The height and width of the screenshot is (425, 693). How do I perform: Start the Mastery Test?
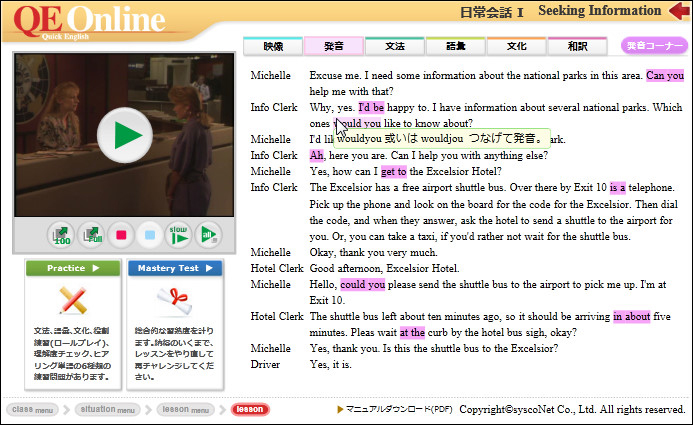click(175, 268)
